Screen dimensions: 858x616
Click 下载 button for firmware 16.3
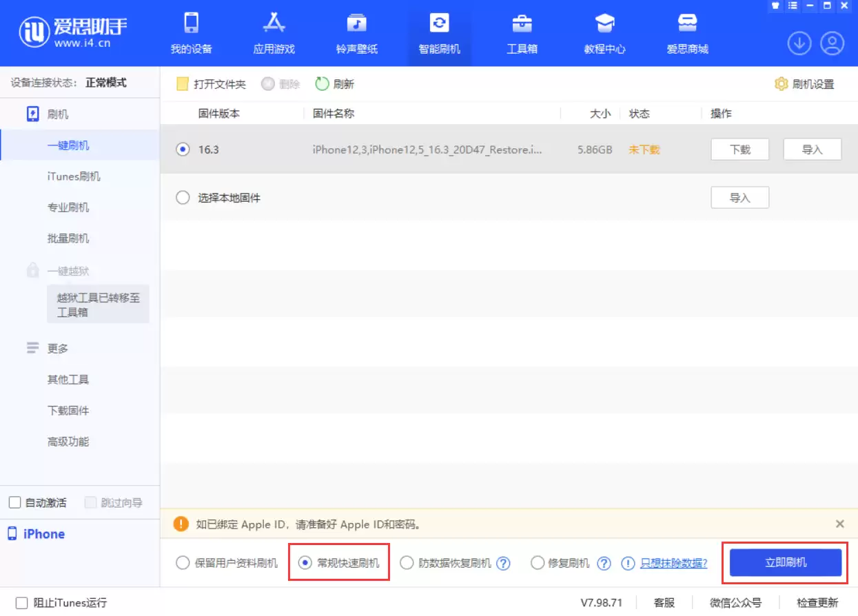coord(739,149)
